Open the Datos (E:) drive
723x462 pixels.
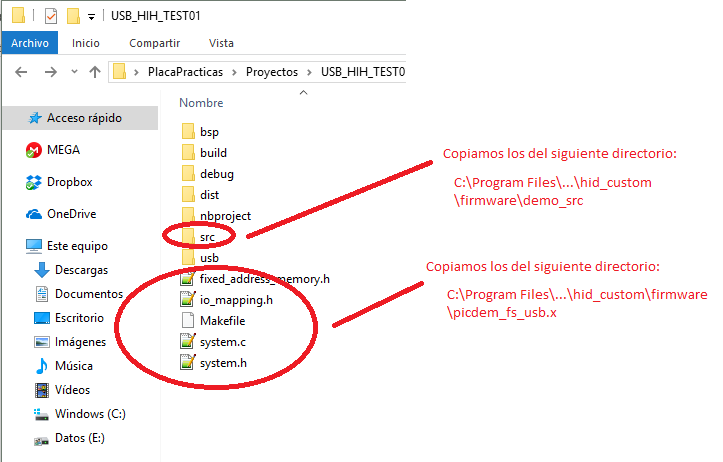pos(80,438)
